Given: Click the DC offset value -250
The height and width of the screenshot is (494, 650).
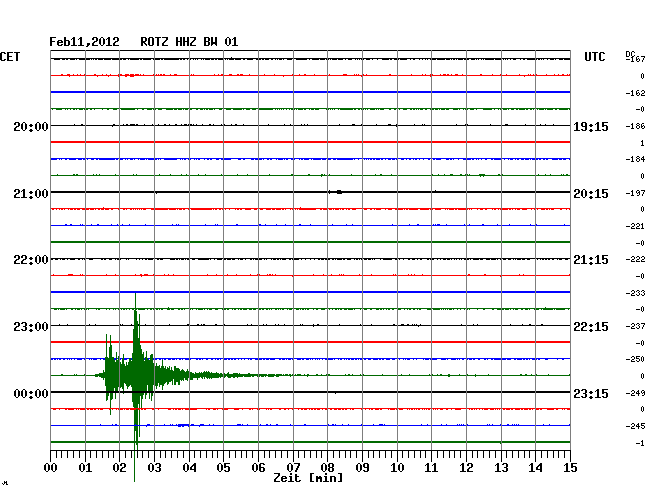Looking at the screenshot, I should pyautogui.click(x=635, y=359).
